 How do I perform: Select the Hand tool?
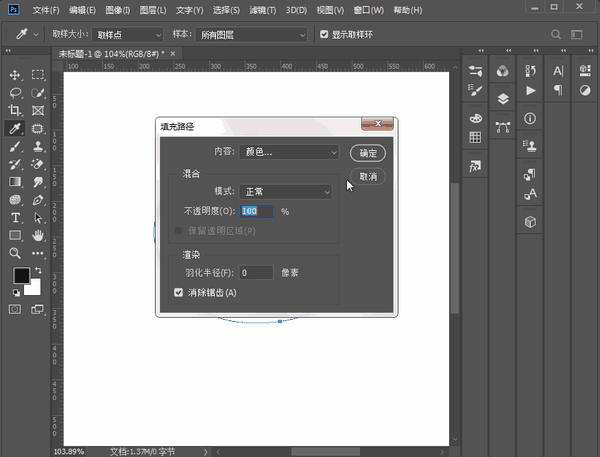pyautogui.click(x=38, y=235)
